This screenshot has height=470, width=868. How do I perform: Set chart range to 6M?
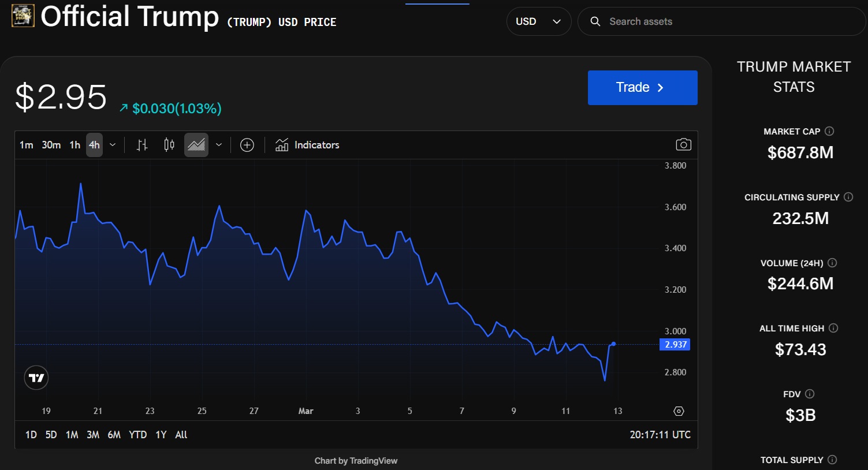[x=114, y=435]
